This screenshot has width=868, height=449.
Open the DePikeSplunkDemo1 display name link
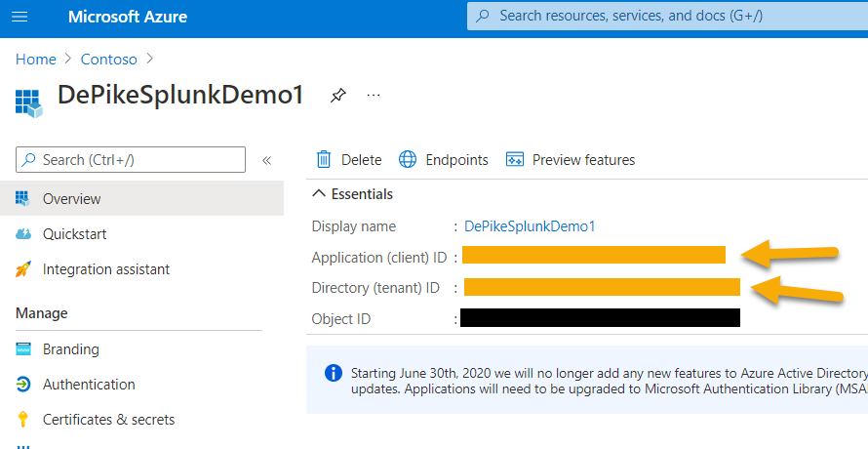[530, 226]
